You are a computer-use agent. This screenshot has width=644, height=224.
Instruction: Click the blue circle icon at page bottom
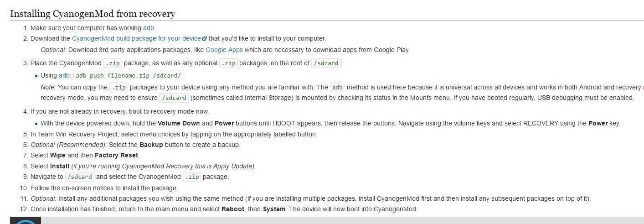pyautogui.click(x=25, y=222)
